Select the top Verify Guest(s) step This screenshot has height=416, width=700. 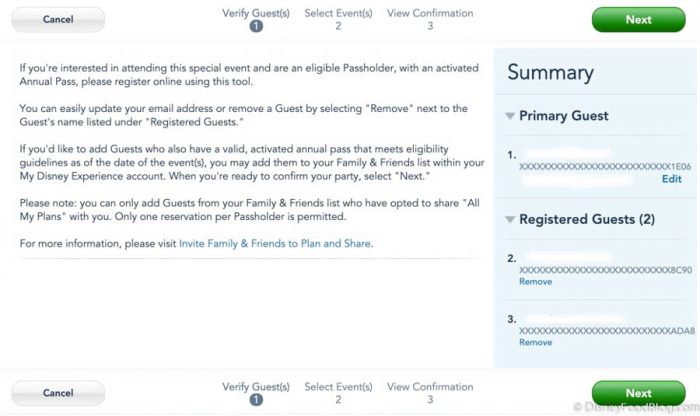[256, 19]
